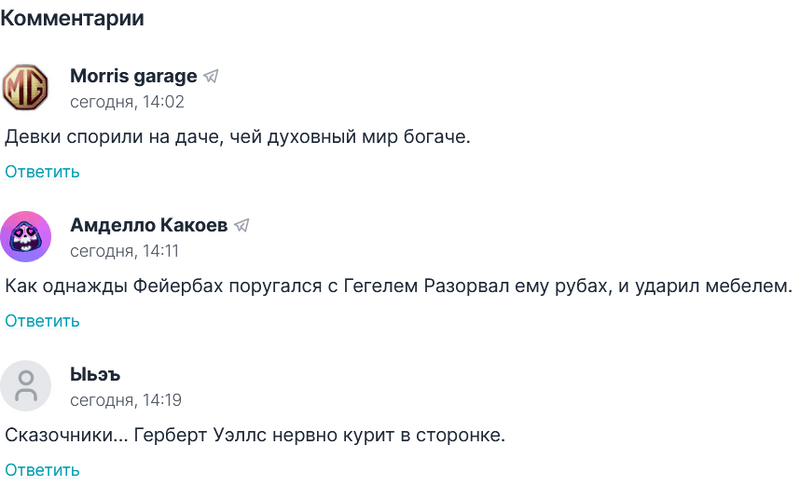The width and height of the screenshot is (800, 490).
Task: Click the timestamp сегодня, 14:11
Action: (124, 251)
